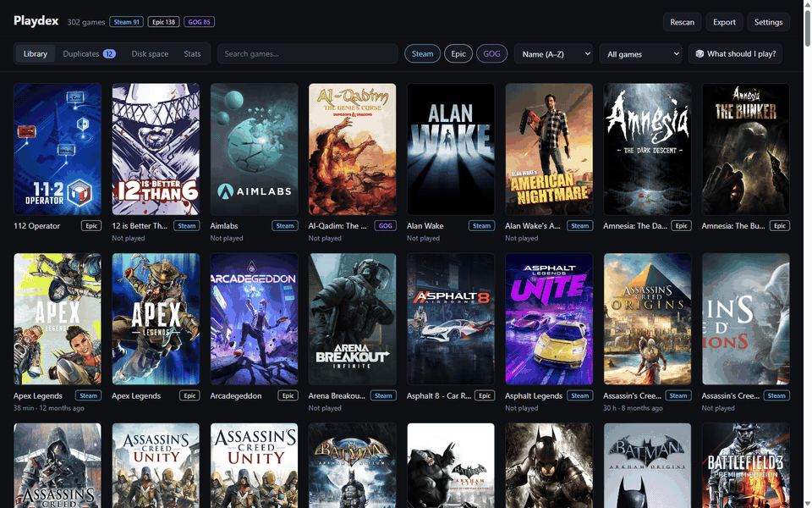Click the Steam badge on 12 is Better Th...
812x508 pixels.
pos(187,225)
